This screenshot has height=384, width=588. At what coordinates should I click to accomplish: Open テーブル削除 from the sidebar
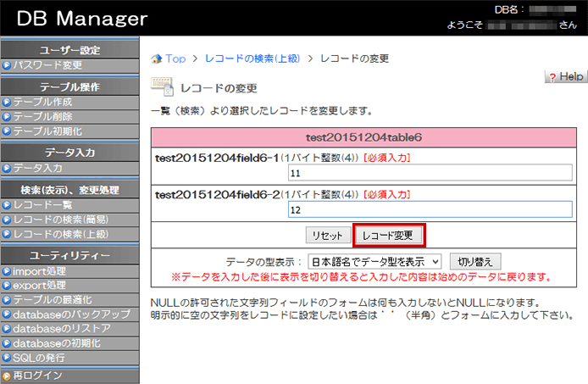pos(42,116)
